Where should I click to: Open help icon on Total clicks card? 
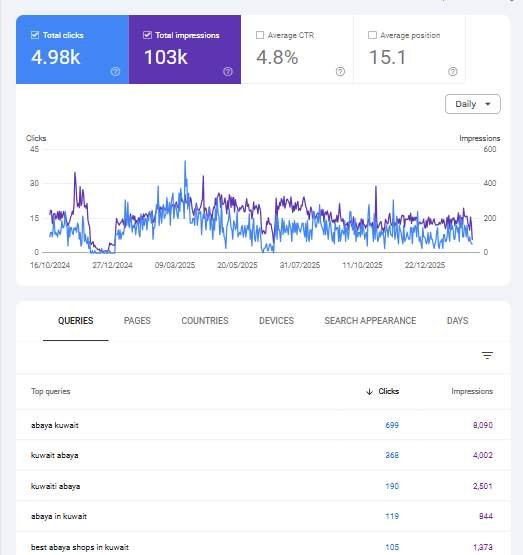click(x=115, y=71)
